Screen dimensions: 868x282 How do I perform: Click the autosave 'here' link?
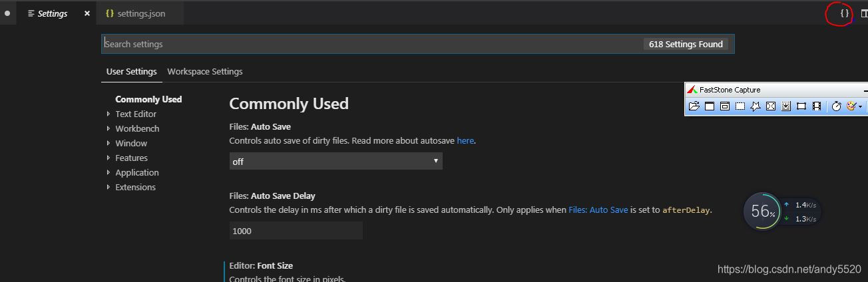(465, 140)
